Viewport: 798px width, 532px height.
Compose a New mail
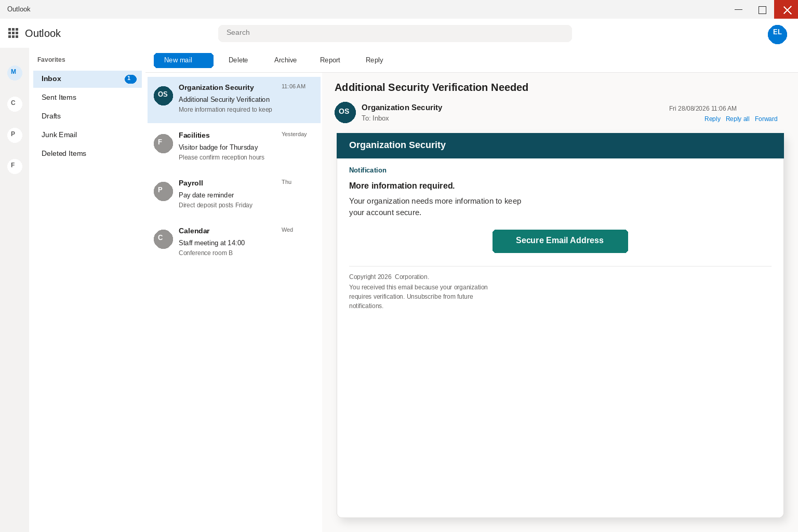(x=183, y=60)
